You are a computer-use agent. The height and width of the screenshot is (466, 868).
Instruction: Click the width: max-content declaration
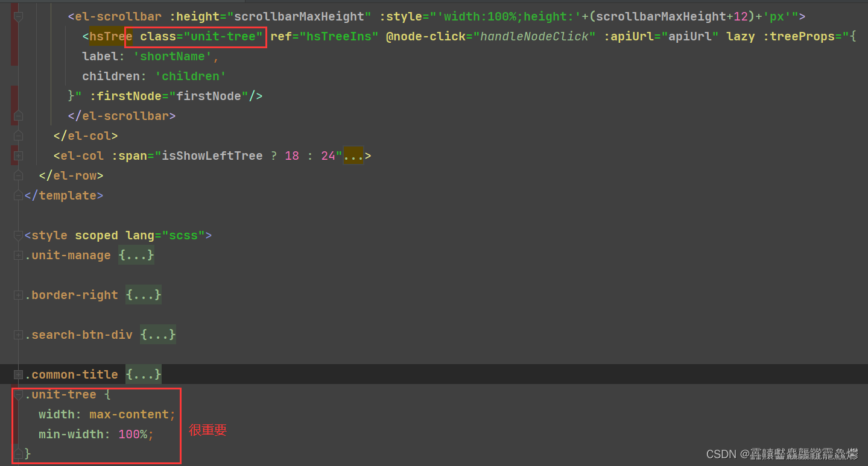pyautogui.click(x=107, y=414)
